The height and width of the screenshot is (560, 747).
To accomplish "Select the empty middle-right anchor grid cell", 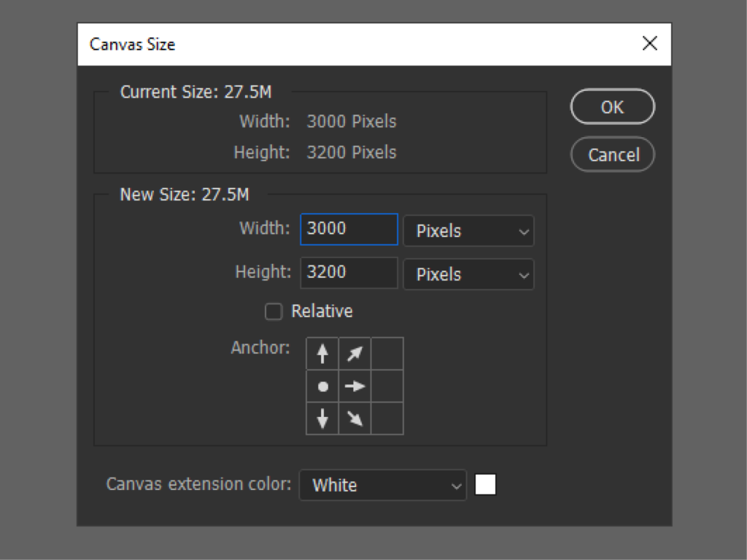I will click(x=387, y=386).
